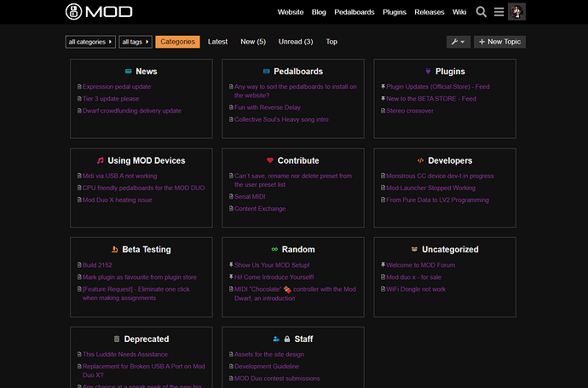588x388 pixels.
Task: Select the Categories tab
Action: pos(178,42)
